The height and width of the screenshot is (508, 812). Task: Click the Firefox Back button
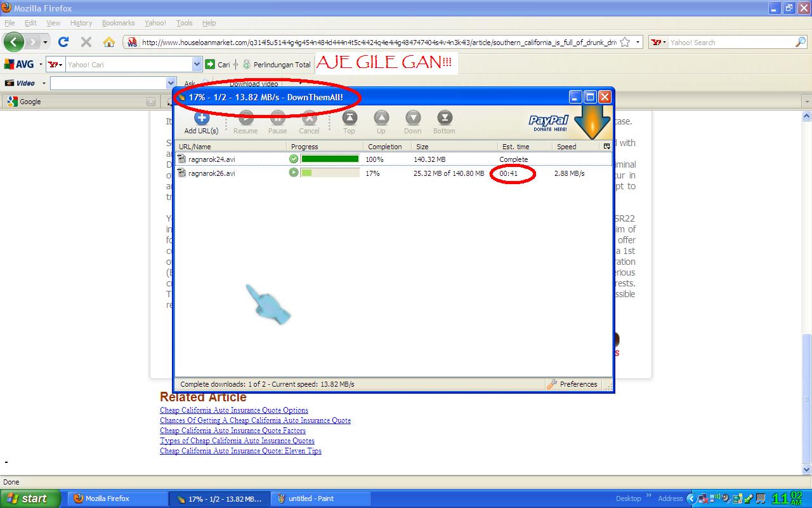[14, 42]
